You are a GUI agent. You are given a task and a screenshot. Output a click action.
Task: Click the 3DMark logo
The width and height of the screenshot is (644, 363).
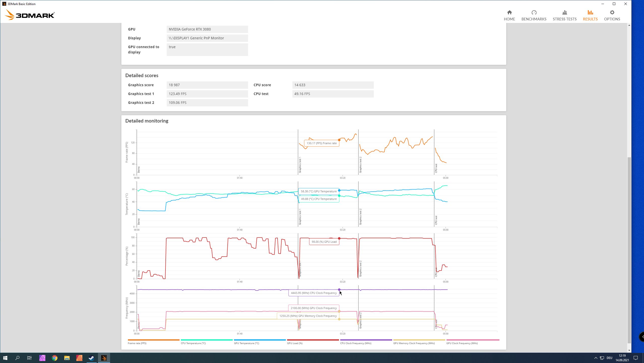tap(30, 15)
